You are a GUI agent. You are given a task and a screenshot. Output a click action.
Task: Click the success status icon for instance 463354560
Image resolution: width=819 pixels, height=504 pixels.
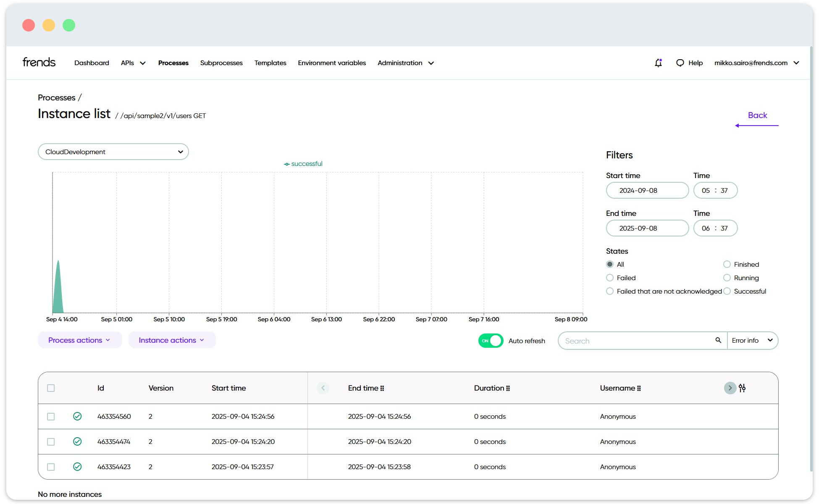pyautogui.click(x=77, y=416)
